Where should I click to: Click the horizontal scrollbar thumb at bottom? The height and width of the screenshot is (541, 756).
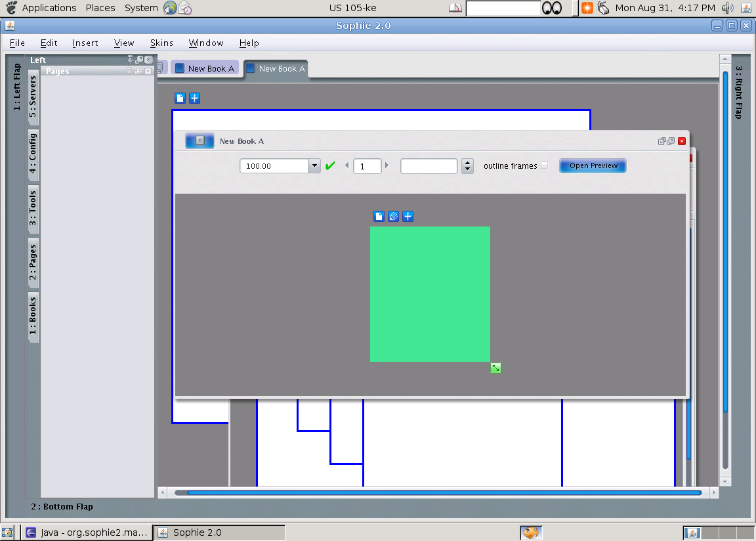[444, 492]
